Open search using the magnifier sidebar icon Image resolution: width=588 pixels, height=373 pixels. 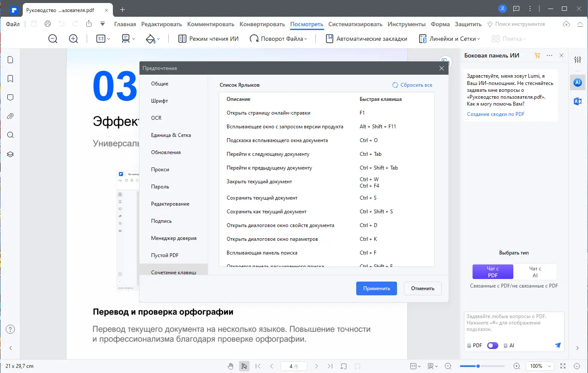(10, 135)
